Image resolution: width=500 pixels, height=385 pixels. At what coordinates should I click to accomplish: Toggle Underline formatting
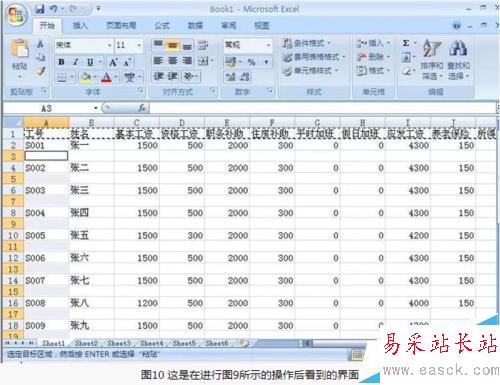[90, 62]
